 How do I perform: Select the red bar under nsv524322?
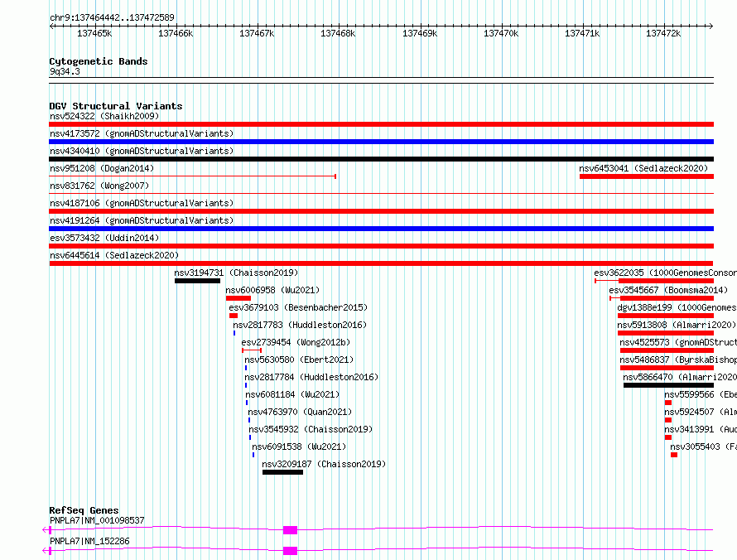[x=381, y=124]
